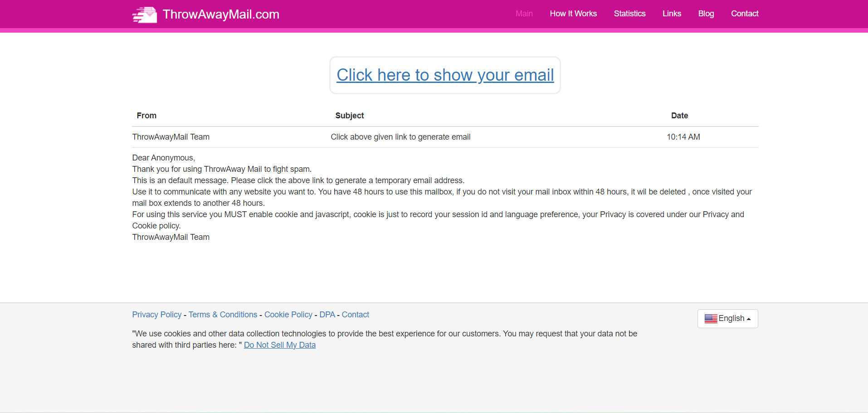Open the Privacy Policy footer link
Viewport: 868px width, 413px height.
(x=156, y=315)
